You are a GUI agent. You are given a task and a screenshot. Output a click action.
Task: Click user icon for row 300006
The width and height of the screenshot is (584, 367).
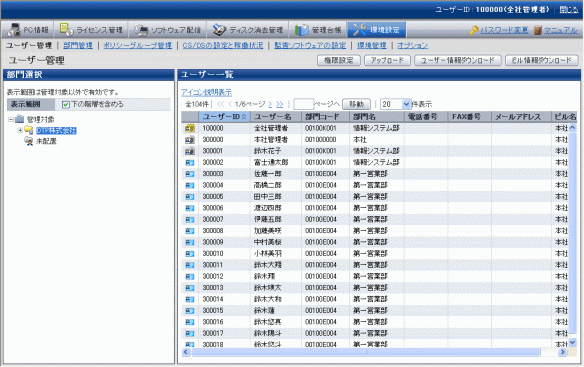point(190,208)
